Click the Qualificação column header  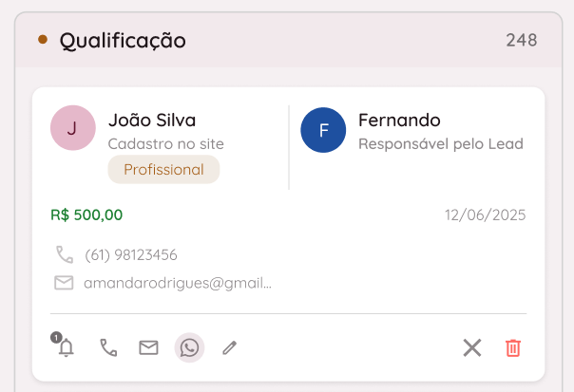click(123, 40)
